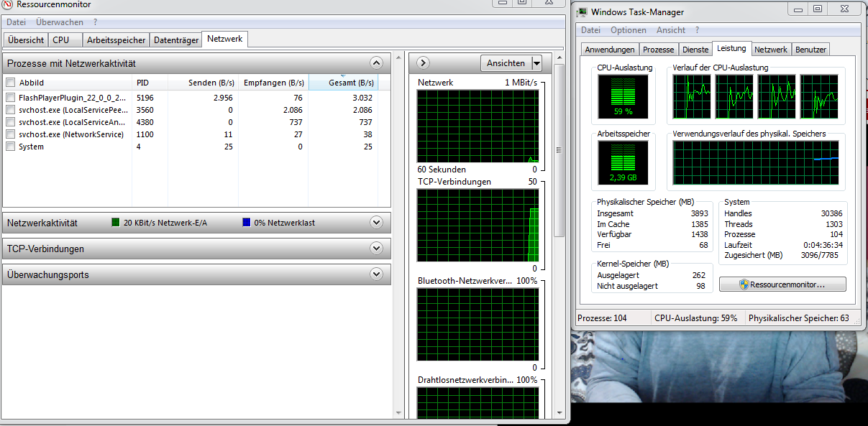Click Empfangen value 737

pos(296,122)
